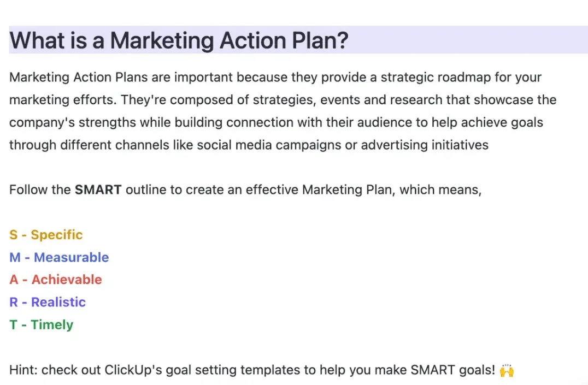Click the heading 'What is a Marketing Action Plan?'

(x=179, y=40)
